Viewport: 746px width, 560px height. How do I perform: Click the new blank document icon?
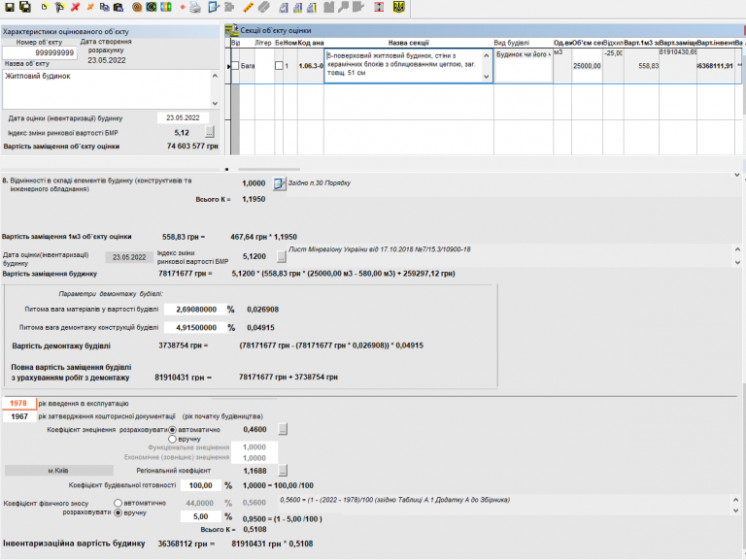pos(45,7)
